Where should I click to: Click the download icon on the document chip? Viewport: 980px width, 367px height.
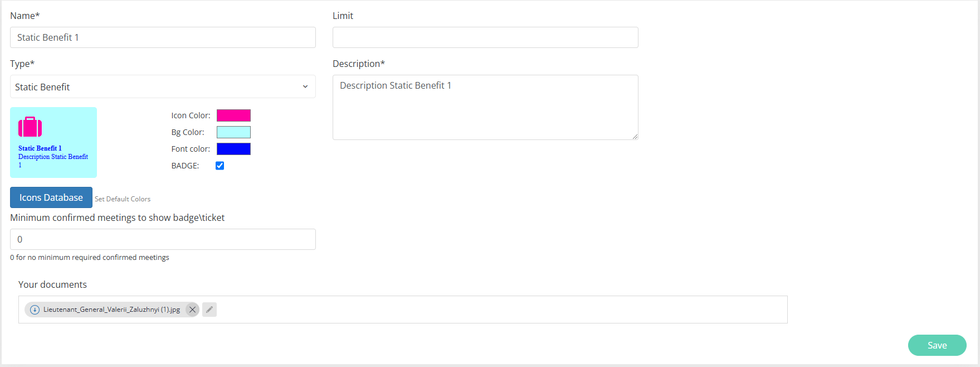coord(35,310)
